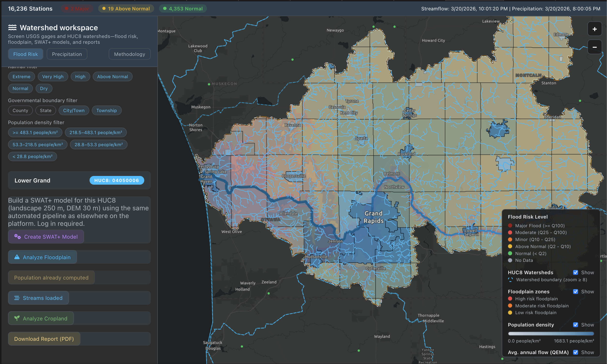Click the Download Report (PDF) button

click(44, 339)
